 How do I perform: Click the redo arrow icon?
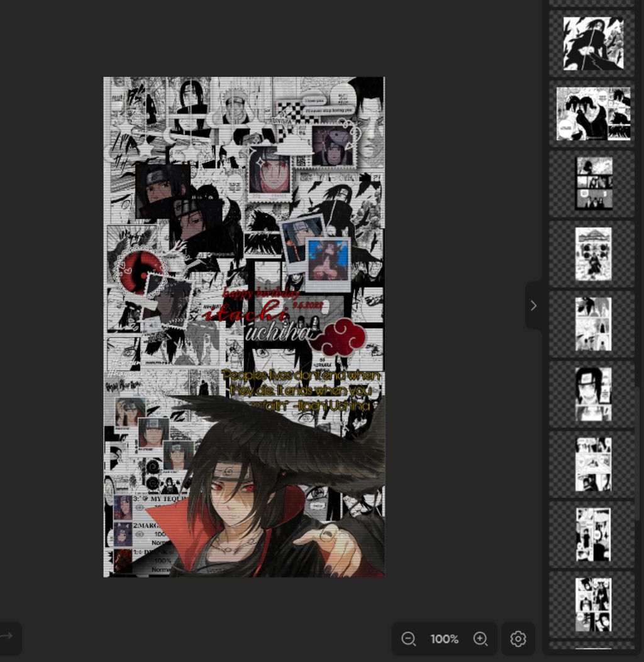click(6, 636)
